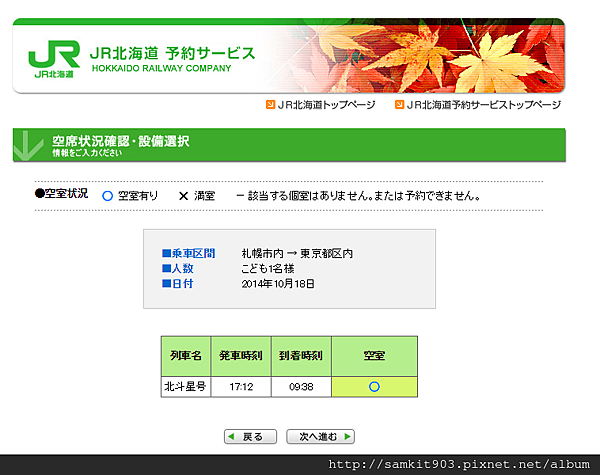
Task: Click the 戻る back button
Action: pos(250,436)
